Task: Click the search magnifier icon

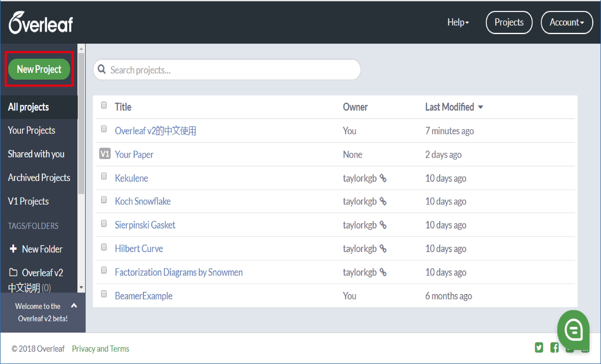Action: [101, 70]
